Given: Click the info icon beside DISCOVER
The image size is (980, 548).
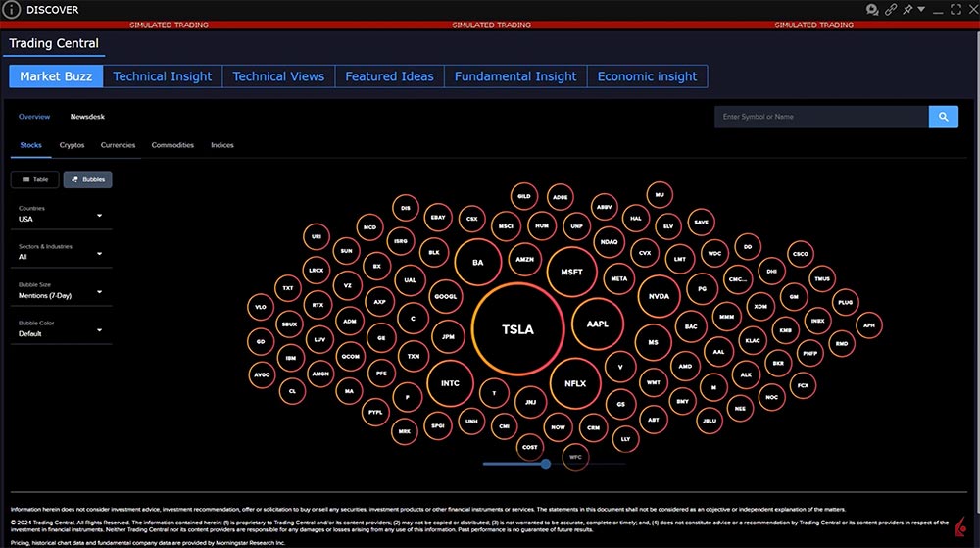Looking at the screenshot, I should click(x=12, y=10).
